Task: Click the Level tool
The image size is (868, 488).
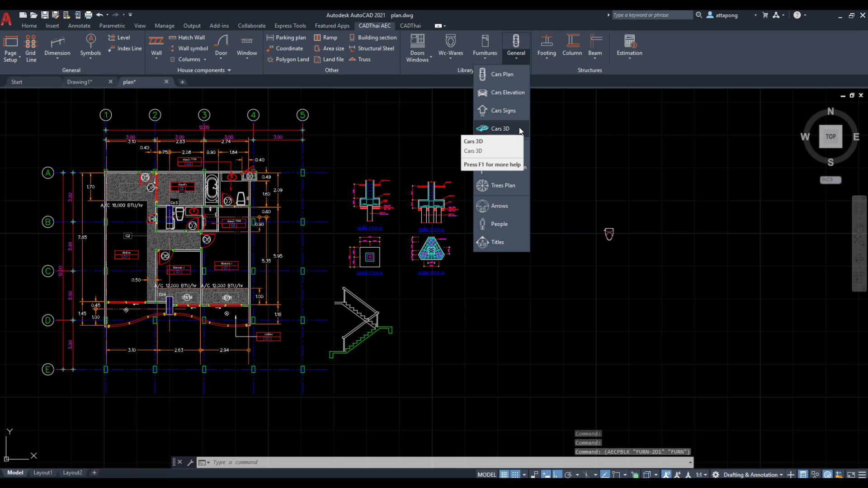Action: coord(119,38)
